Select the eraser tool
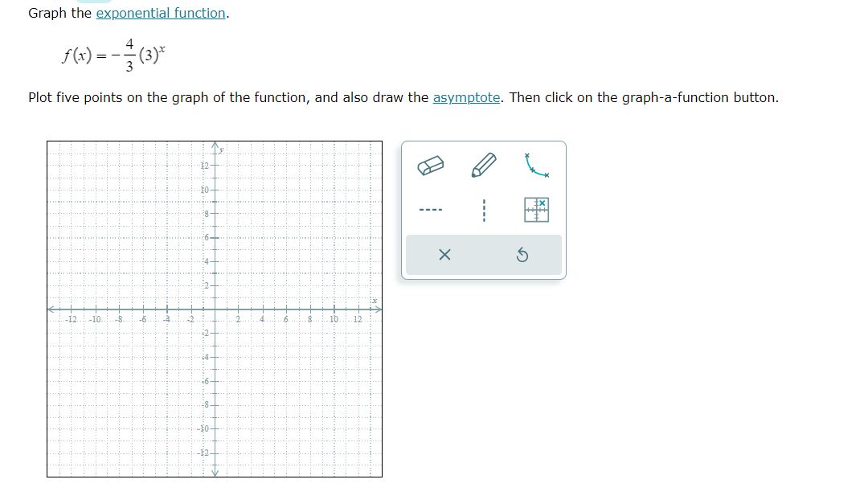The height and width of the screenshot is (504, 868). coord(430,165)
